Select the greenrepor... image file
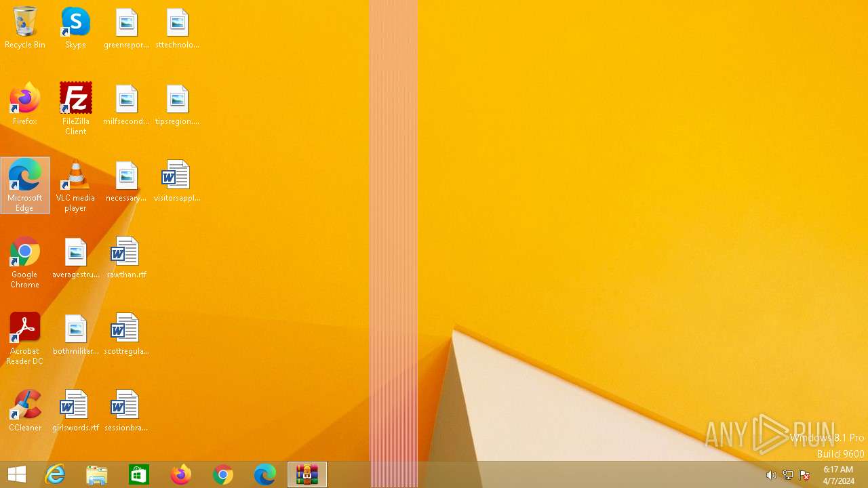This screenshot has height=488, width=868. click(x=126, y=28)
